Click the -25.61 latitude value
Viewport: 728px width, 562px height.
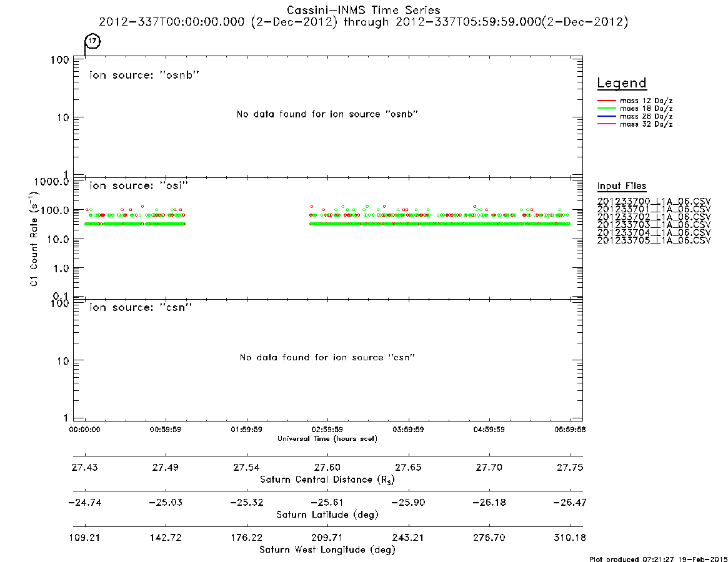(327, 503)
